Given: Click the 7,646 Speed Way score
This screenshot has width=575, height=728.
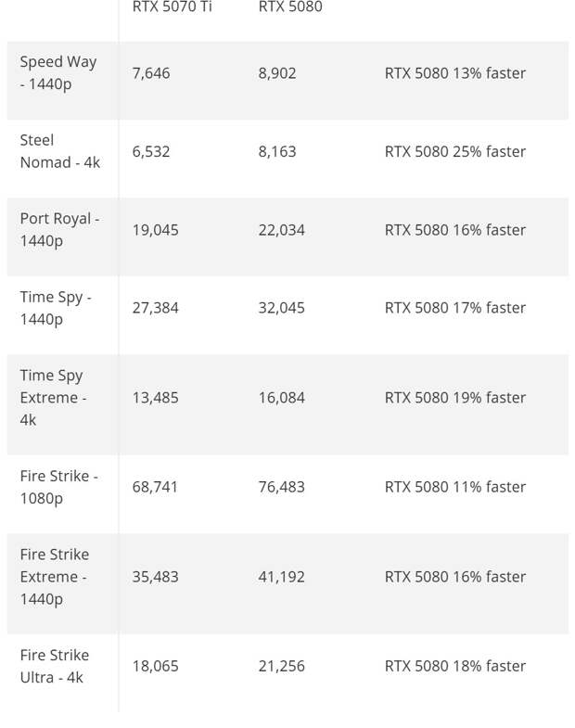Looking at the screenshot, I should pyautogui.click(x=151, y=73).
